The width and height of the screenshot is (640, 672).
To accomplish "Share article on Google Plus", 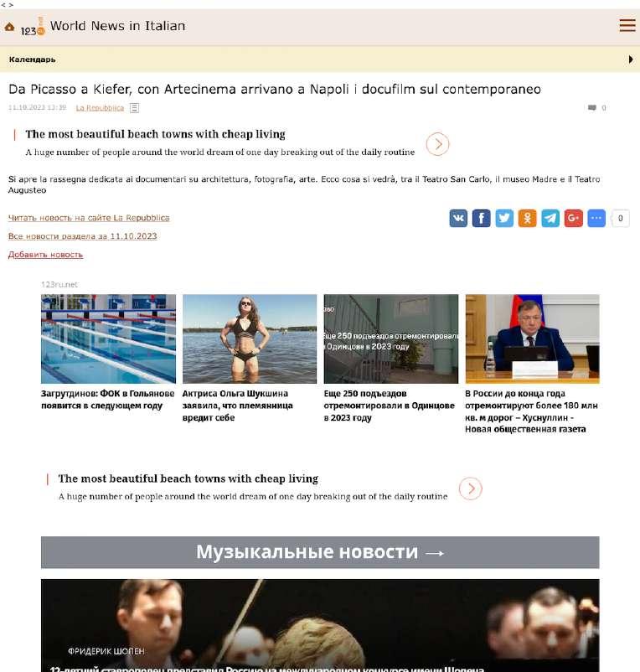I will (574, 218).
